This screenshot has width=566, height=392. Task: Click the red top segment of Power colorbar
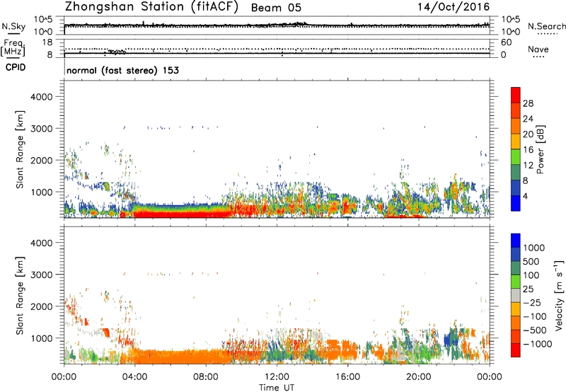[516, 95]
